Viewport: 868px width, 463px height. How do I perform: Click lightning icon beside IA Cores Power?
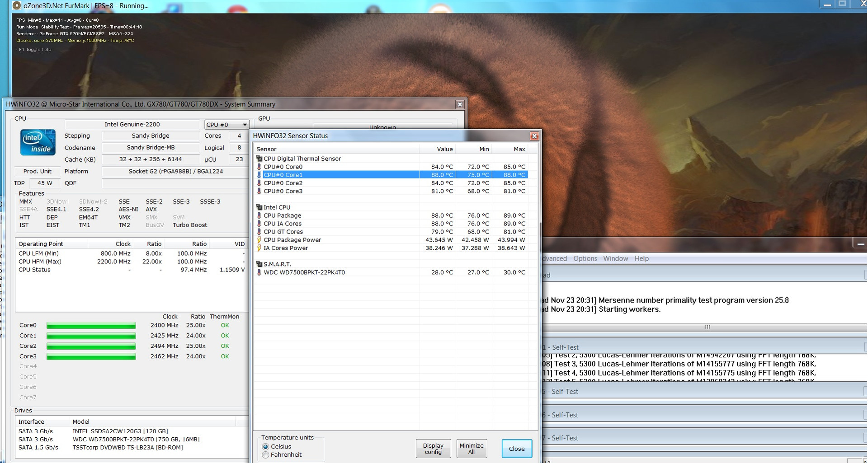(x=259, y=248)
